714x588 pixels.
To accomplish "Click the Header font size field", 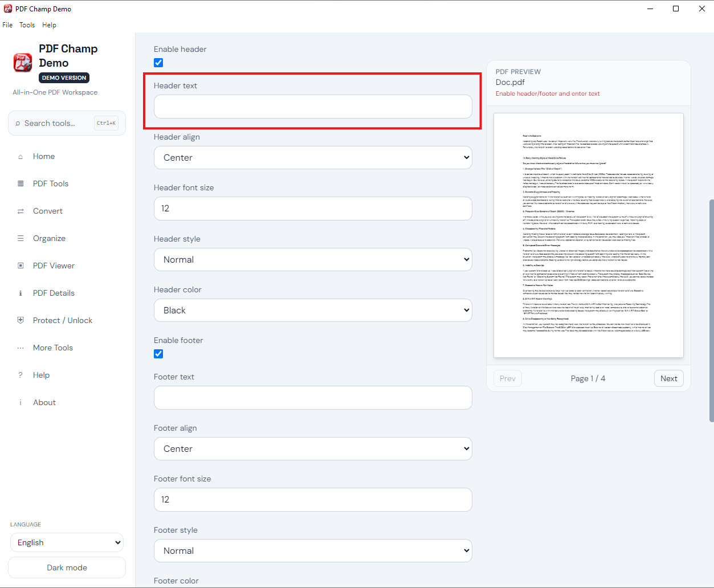I will click(x=313, y=209).
